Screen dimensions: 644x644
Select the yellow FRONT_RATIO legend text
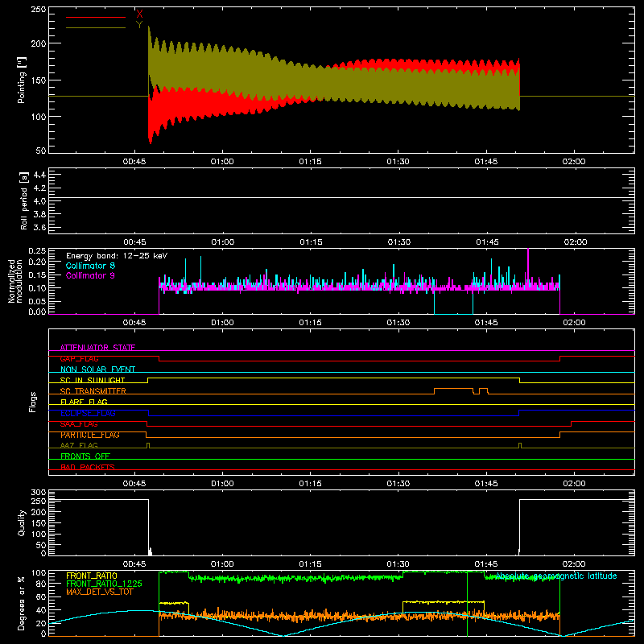92,576
